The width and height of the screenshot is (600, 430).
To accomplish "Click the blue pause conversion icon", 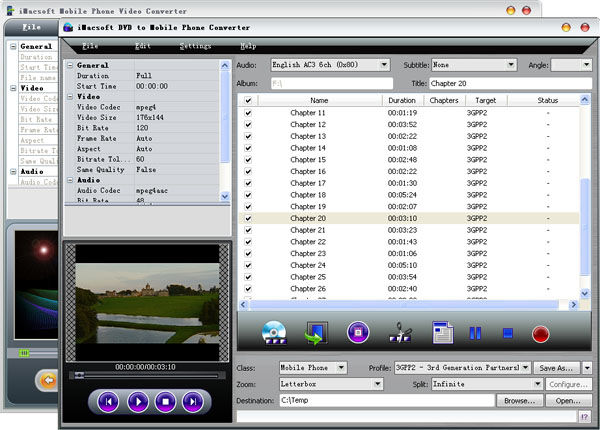I will (x=475, y=333).
